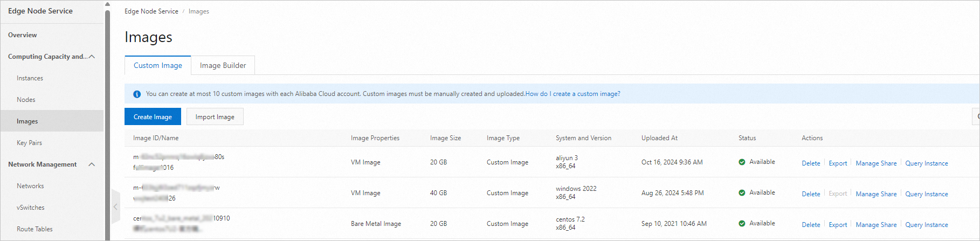Switch to the Image Builder tab
980x241 pixels.
tap(223, 65)
